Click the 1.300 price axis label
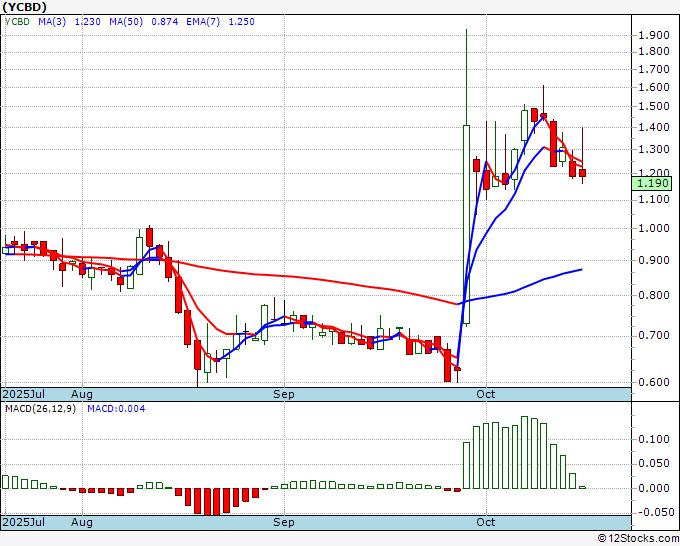 pyautogui.click(x=654, y=150)
